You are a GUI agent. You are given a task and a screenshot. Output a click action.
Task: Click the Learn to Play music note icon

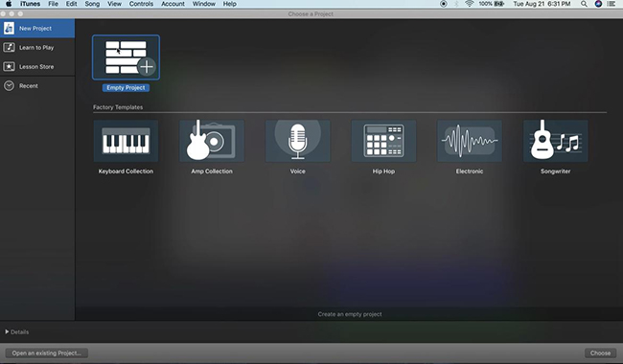pyautogui.click(x=9, y=47)
